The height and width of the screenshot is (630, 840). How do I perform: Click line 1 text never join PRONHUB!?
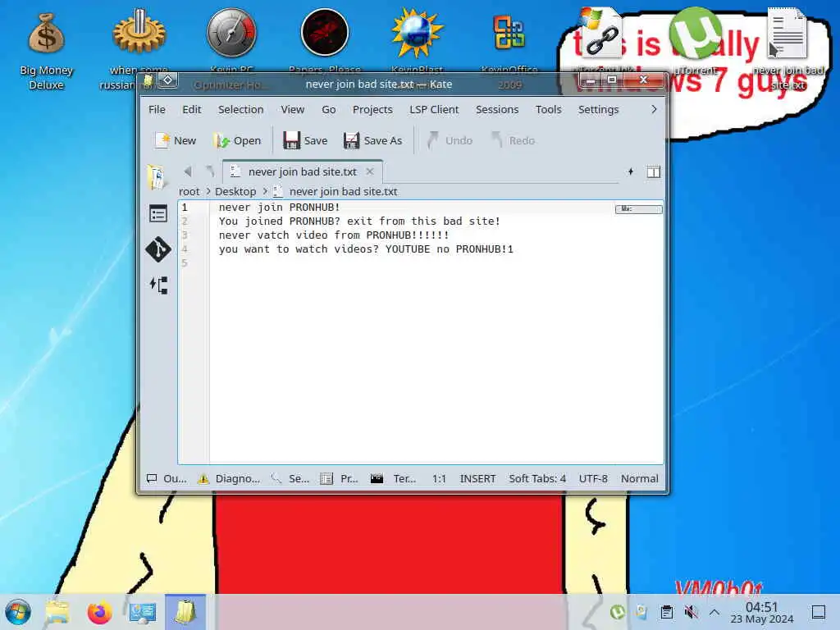click(x=279, y=208)
